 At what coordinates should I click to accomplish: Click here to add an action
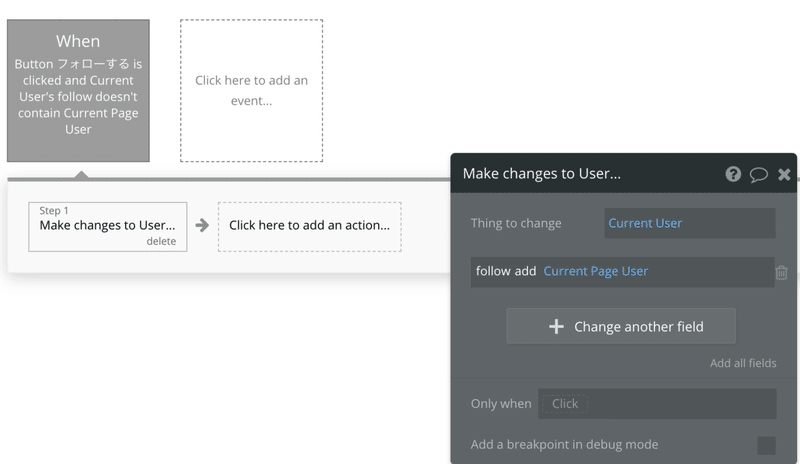[310, 227]
